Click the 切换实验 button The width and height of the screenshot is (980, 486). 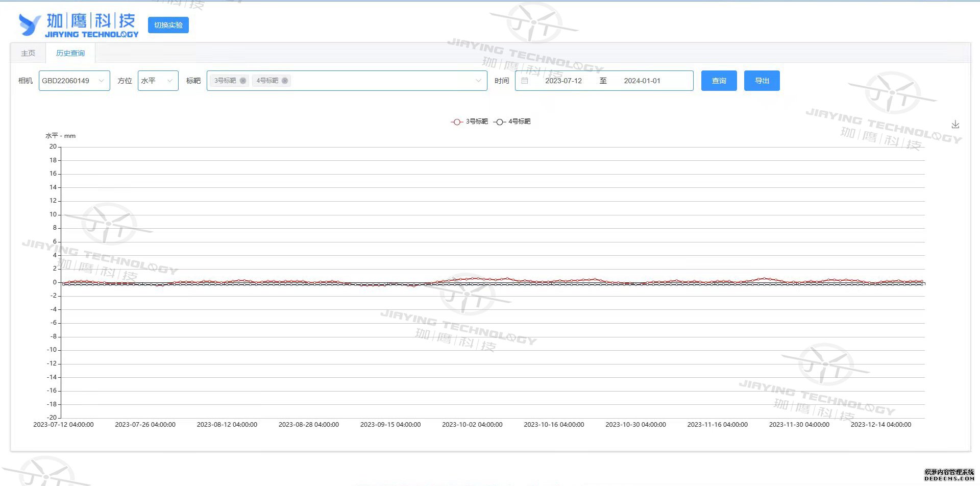pyautogui.click(x=168, y=25)
